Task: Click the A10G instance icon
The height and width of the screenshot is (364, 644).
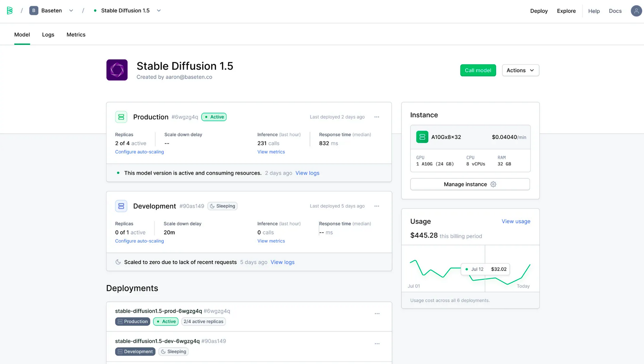Action: point(422,137)
